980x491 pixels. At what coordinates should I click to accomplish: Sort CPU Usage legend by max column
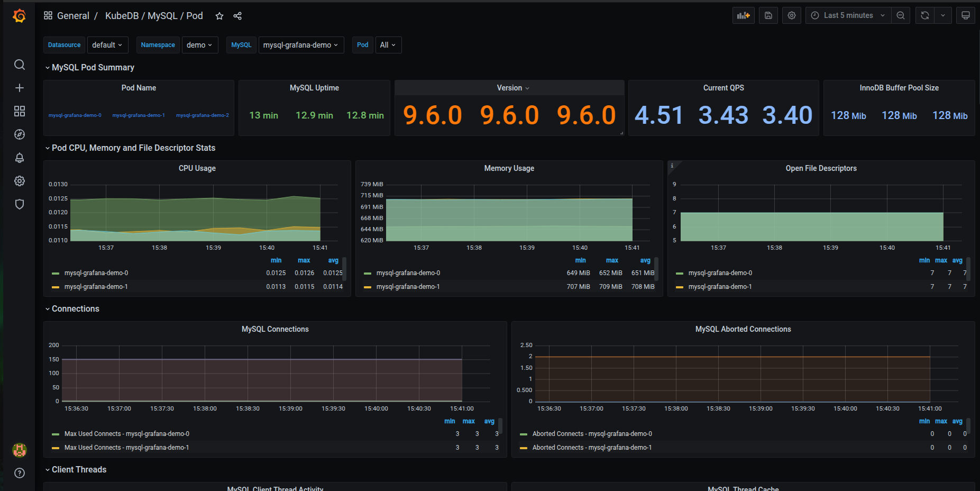(304, 260)
